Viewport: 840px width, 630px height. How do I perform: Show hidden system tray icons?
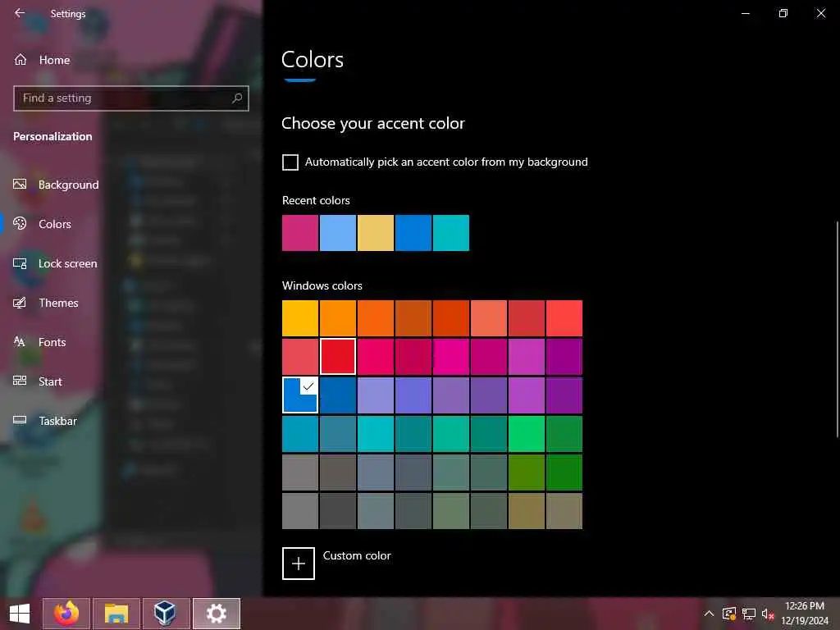point(709,614)
